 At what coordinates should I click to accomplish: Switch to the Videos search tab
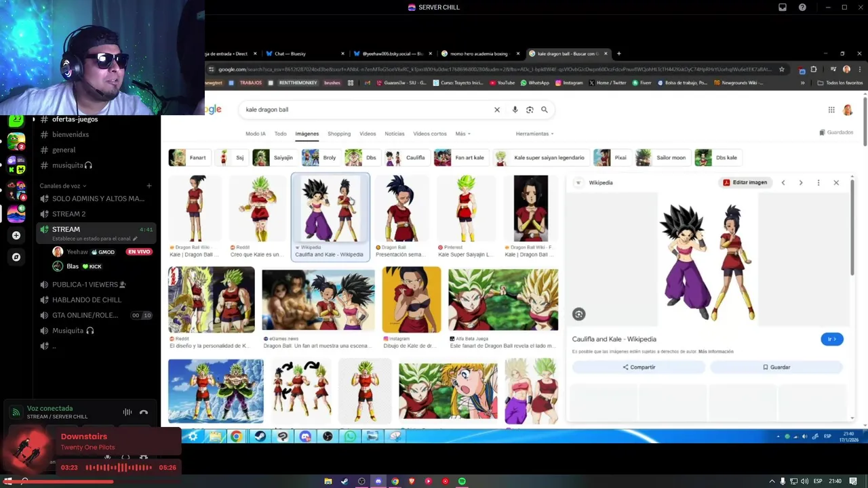pos(368,134)
